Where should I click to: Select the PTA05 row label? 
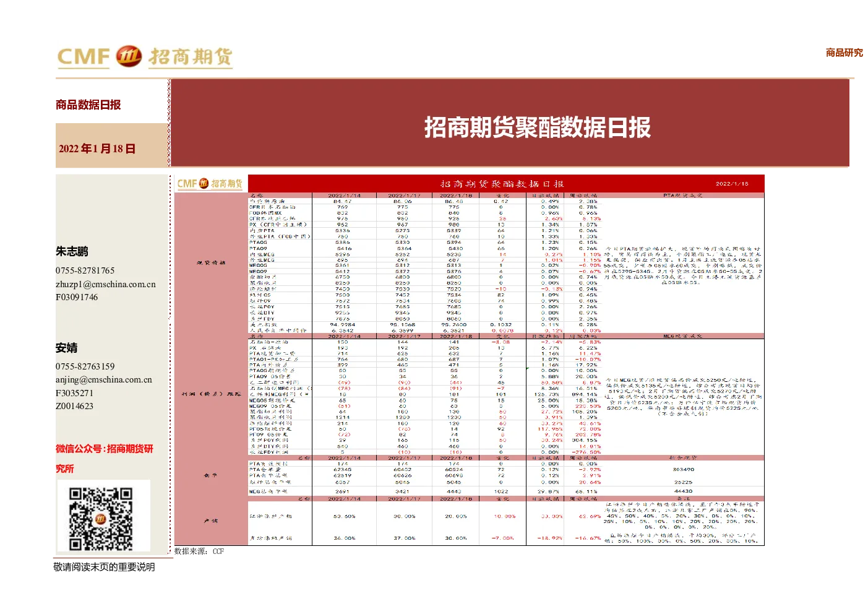pyautogui.click(x=259, y=243)
